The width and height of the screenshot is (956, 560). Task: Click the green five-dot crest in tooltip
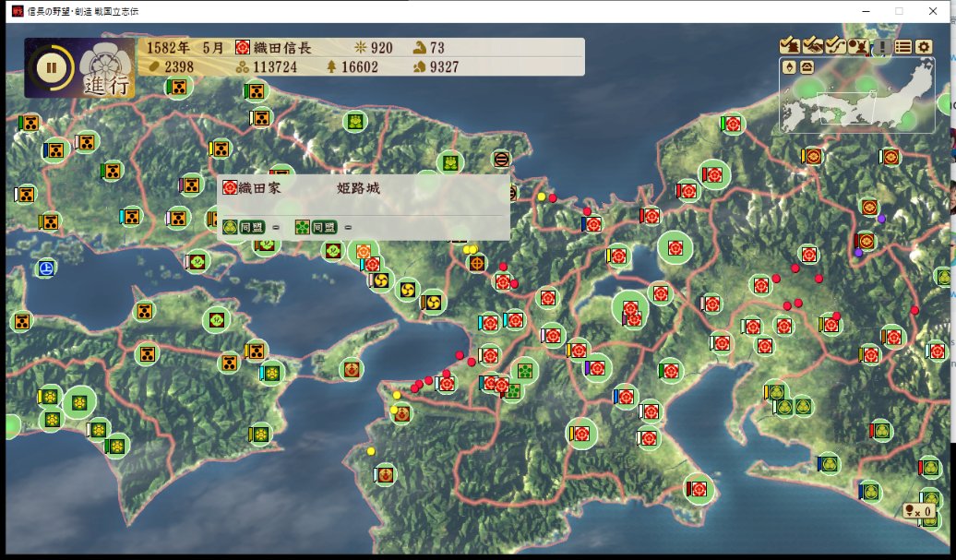303,227
